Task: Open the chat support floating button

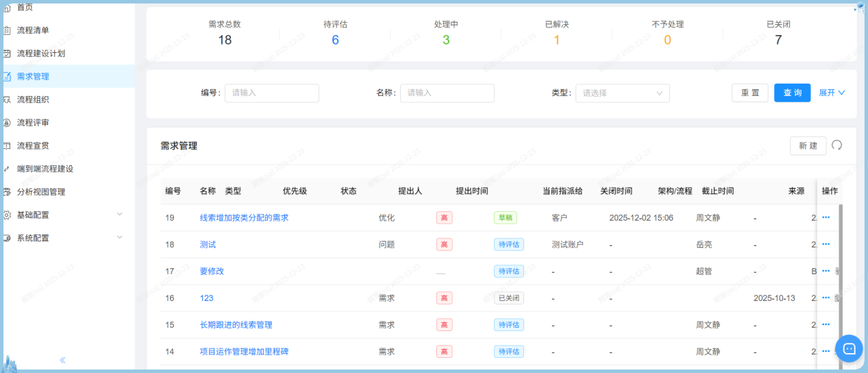Action: coord(849,348)
